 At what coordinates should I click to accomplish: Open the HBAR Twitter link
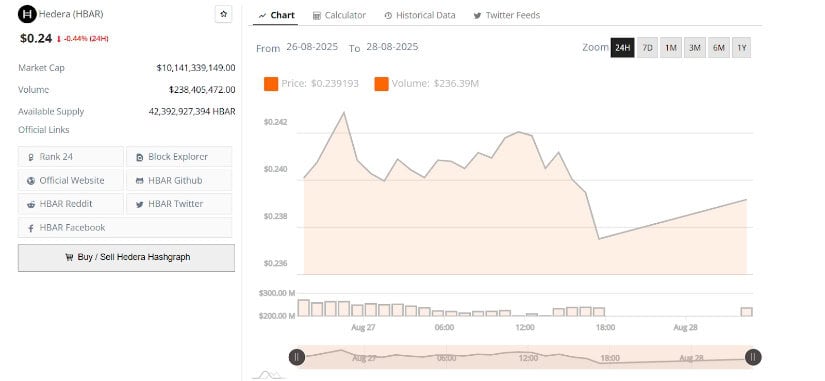click(x=179, y=204)
